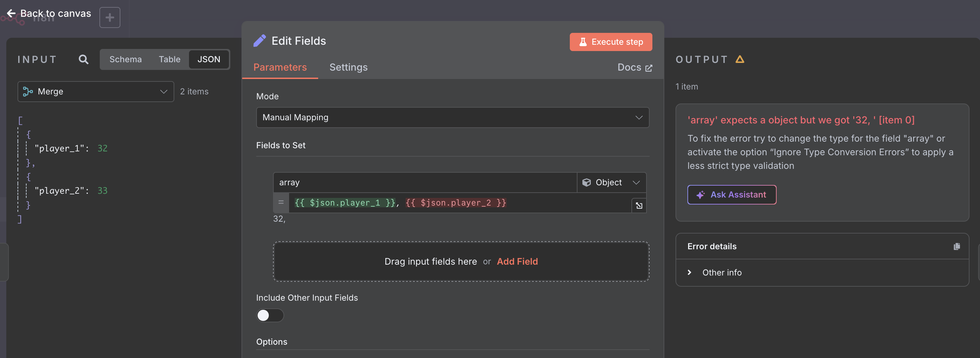Click the value 33 in input JSON

click(x=102, y=191)
